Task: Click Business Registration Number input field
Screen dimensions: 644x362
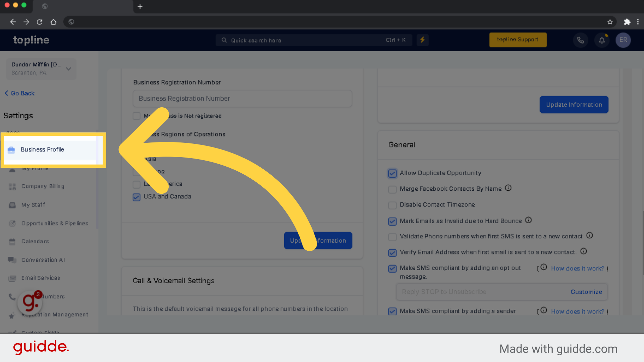Action: [243, 98]
